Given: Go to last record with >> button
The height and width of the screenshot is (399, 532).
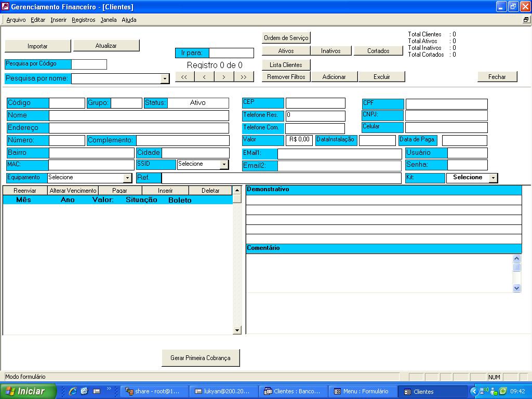Looking at the screenshot, I should (x=244, y=77).
